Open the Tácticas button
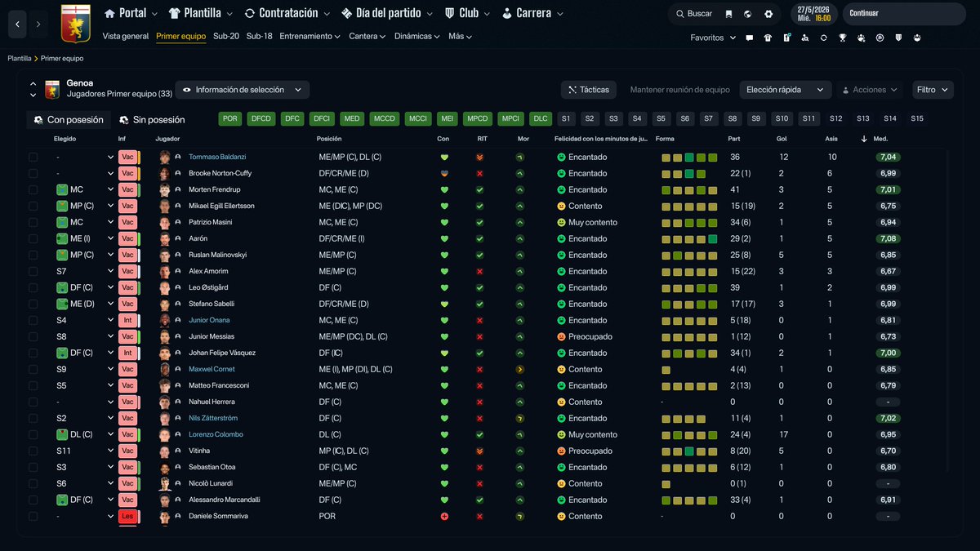 click(587, 90)
